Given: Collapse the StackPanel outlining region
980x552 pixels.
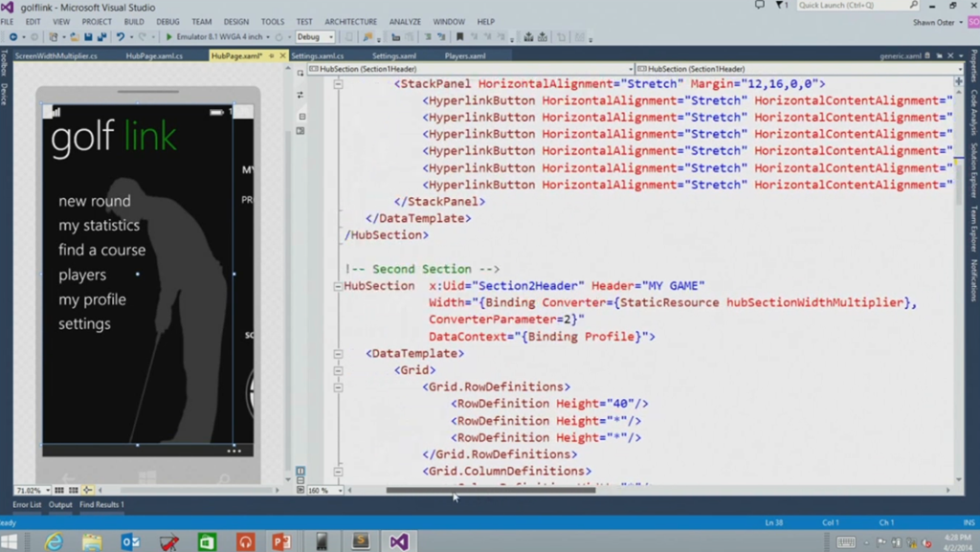Looking at the screenshot, I should [338, 83].
